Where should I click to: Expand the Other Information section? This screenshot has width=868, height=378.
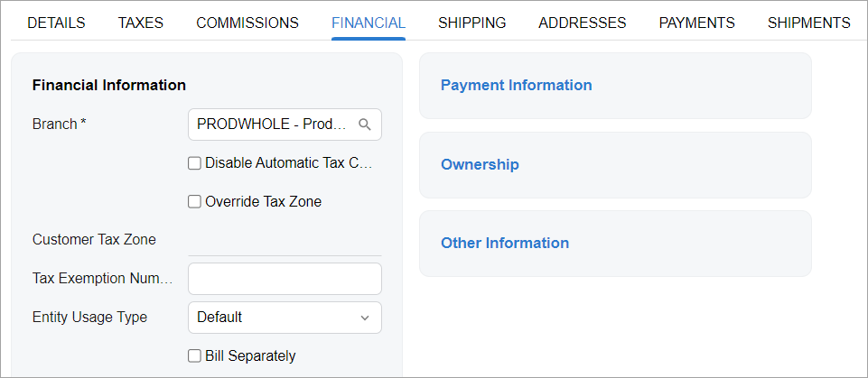pyautogui.click(x=504, y=243)
